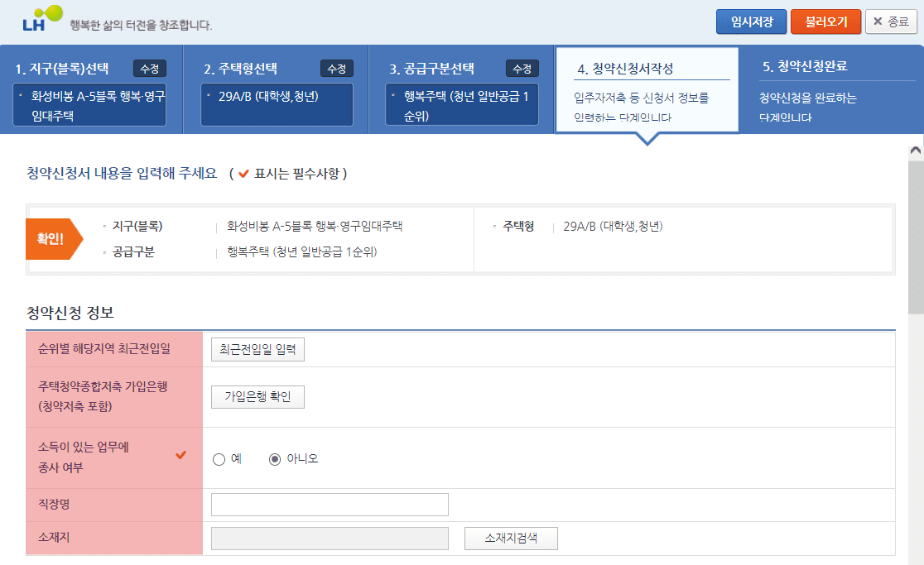This screenshot has height=565, width=924.
Task: Select 아니오 radio for income work
Action: (275, 459)
